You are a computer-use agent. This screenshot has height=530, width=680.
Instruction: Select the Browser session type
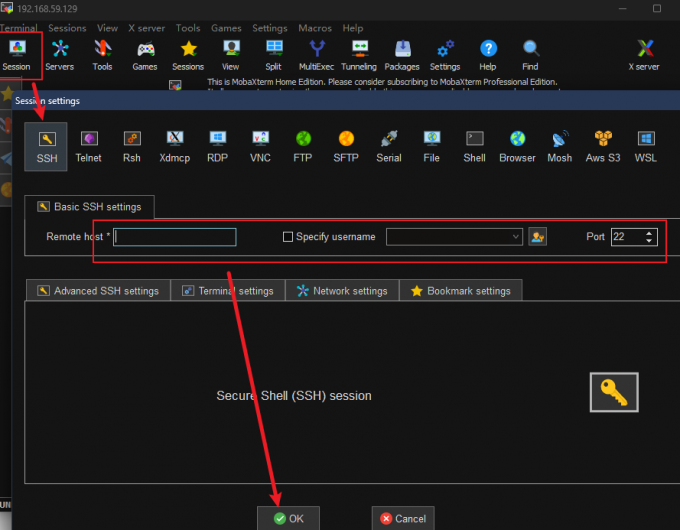pyautogui.click(x=517, y=147)
